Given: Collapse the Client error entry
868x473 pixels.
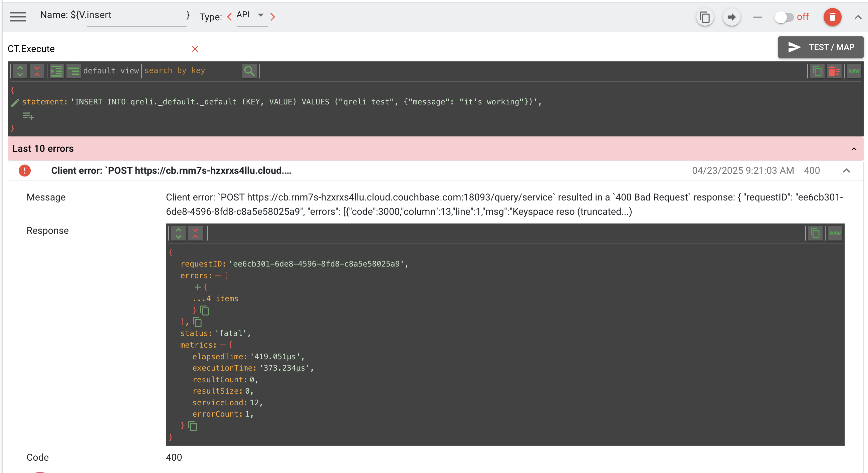Looking at the screenshot, I should pyautogui.click(x=846, y=171).
